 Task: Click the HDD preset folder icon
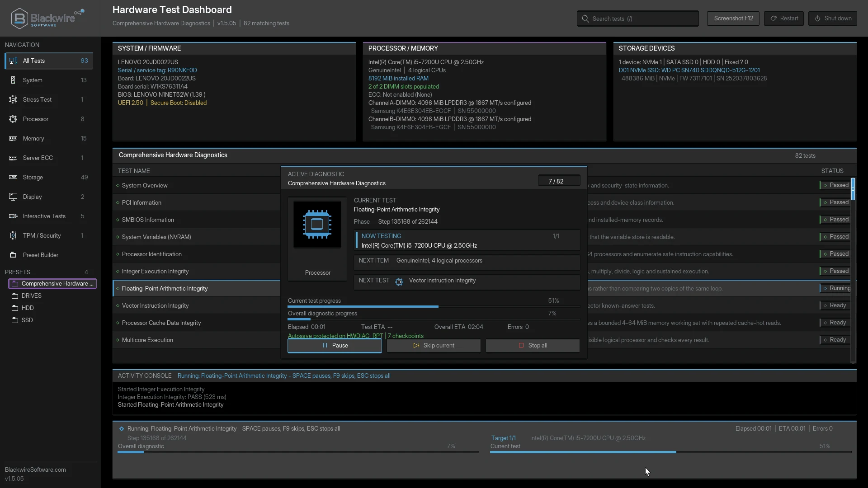(15, 308)
